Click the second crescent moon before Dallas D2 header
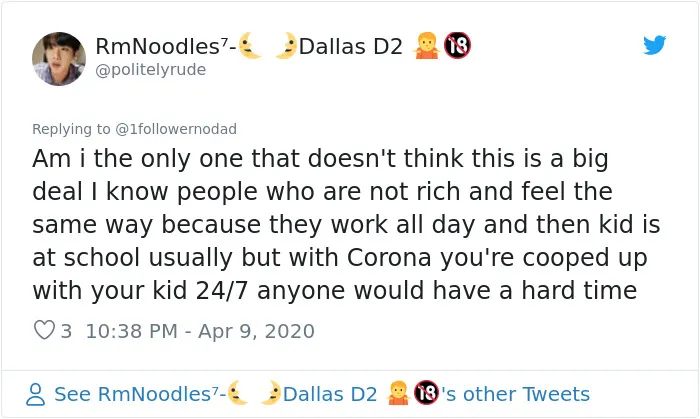Screen dimensions: 700x419 (x=286, y=46)
